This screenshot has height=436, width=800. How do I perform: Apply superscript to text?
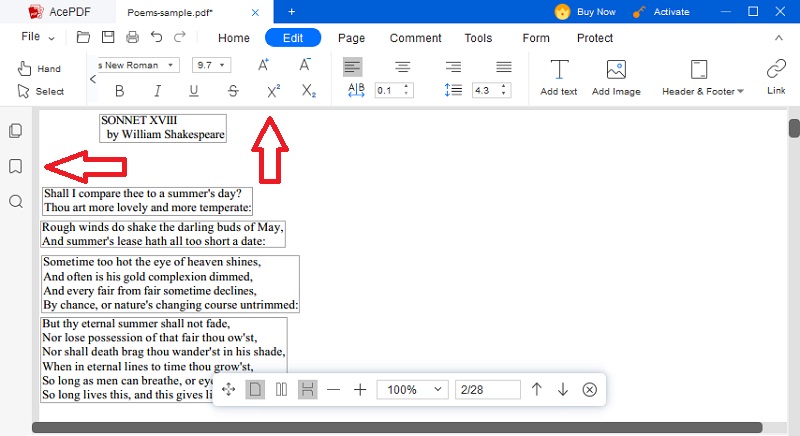pos(273,91)
